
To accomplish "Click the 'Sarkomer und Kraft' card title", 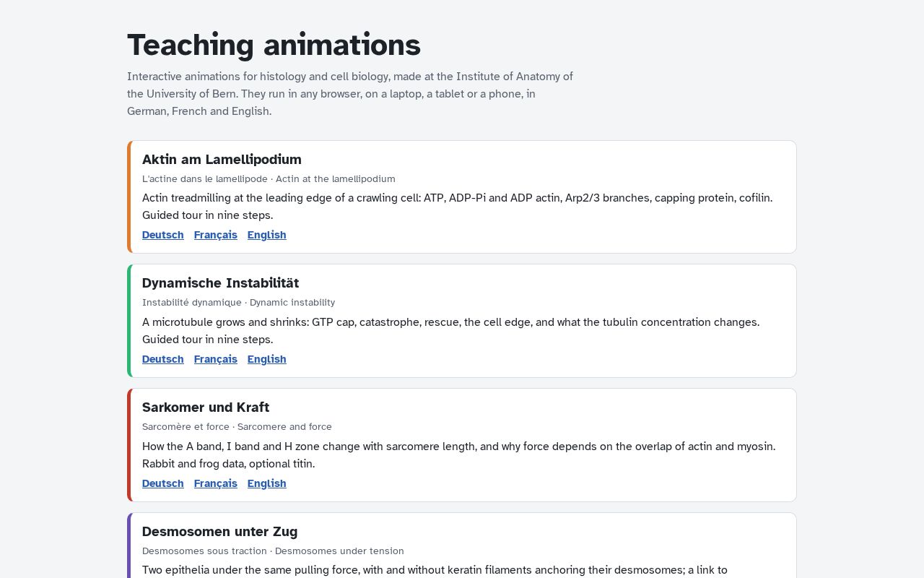I will click(206, 407).
